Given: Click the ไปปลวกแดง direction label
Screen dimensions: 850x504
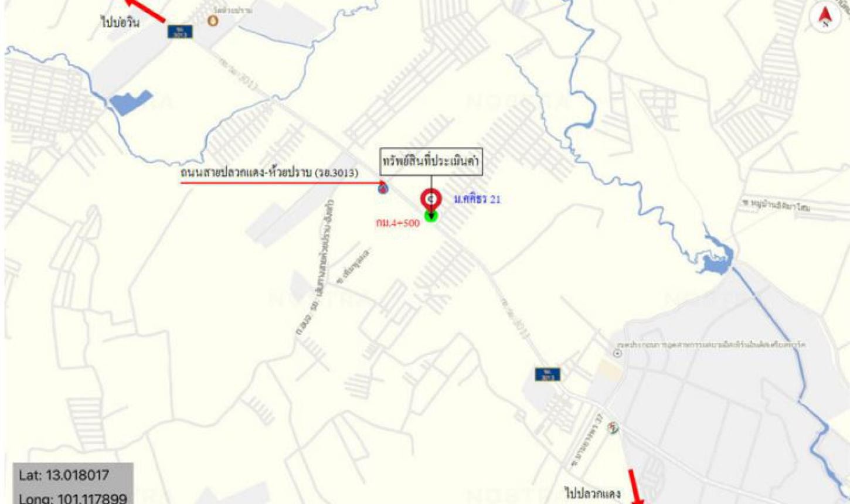Looking at the screenshot, I should pos(592,493).
